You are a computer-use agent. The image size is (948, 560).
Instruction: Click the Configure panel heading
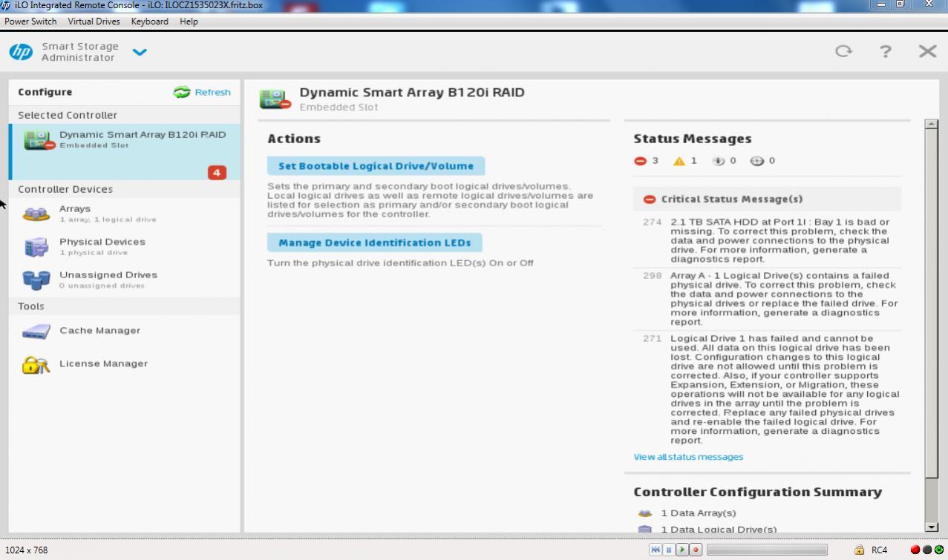[45, 92]
